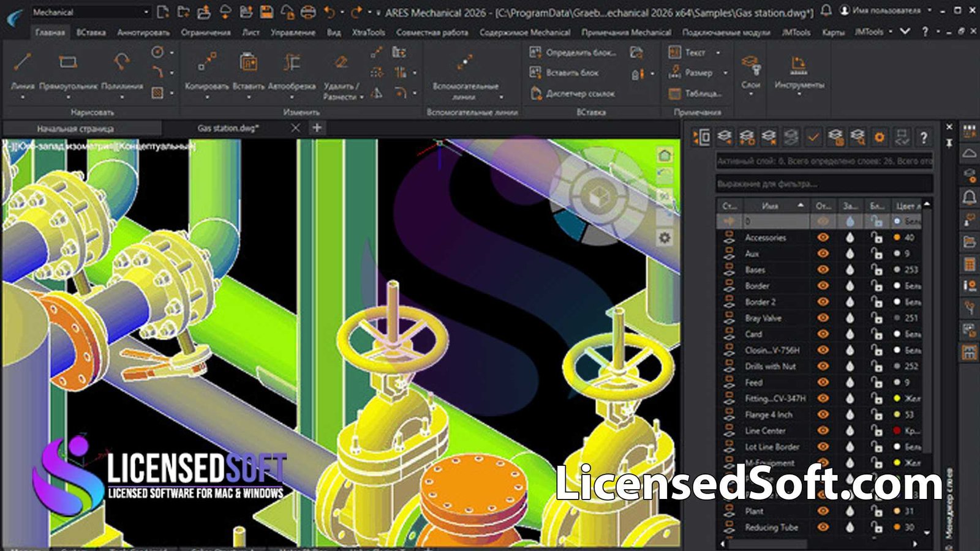Click the filter expression field (Выражение для фильтра)
The image size is (980, 551).
pyautogui.click(x=824, y=184)
